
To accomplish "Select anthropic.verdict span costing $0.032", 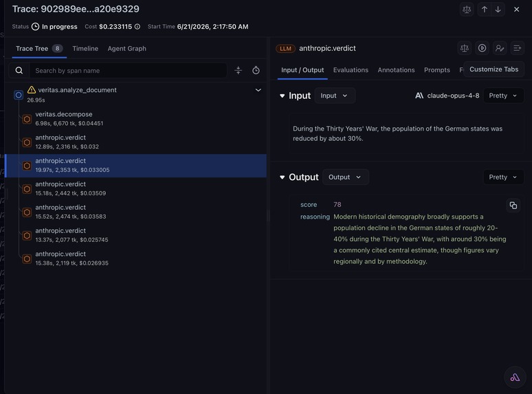I will point(135,142).
